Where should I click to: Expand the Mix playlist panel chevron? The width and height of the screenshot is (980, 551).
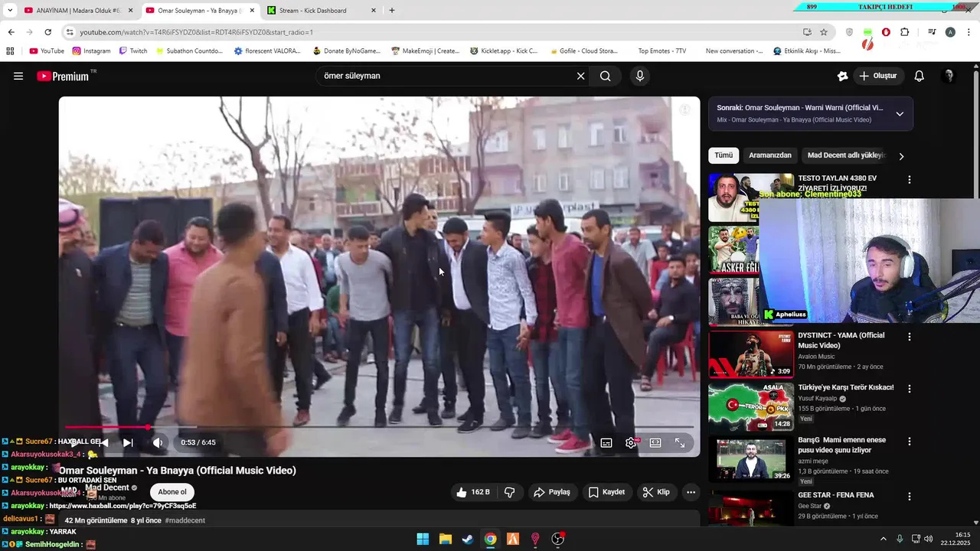coord(900,114)
